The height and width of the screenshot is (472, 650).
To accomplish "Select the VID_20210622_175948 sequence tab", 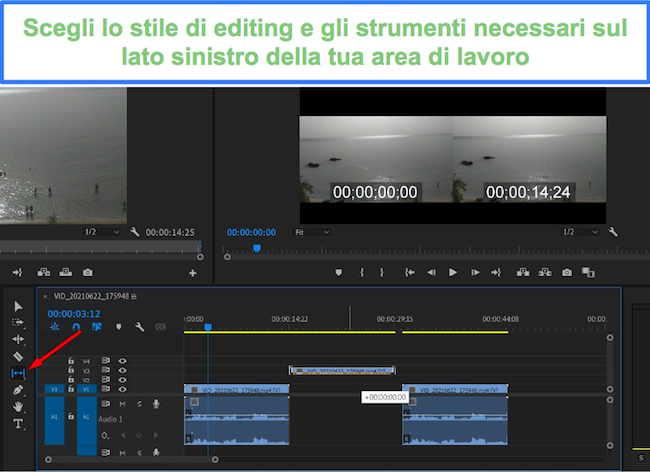I will [x=91, y=296].
